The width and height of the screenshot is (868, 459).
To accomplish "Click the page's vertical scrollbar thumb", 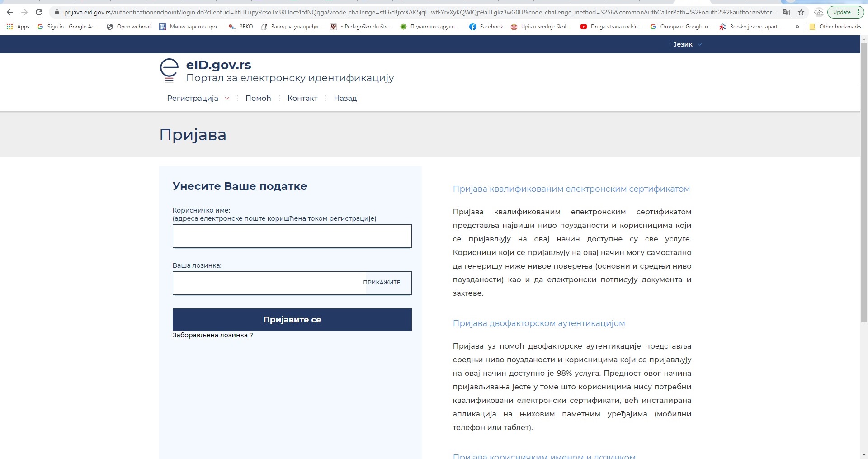I will [x=864, y=181].
